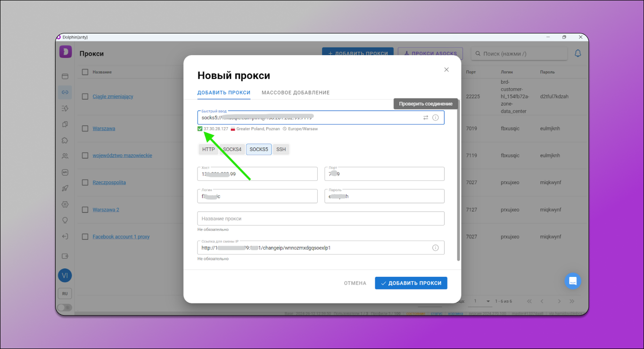Click the info icon in change IP field
Viewport: 644px width, 349px height.
point(436,248)
